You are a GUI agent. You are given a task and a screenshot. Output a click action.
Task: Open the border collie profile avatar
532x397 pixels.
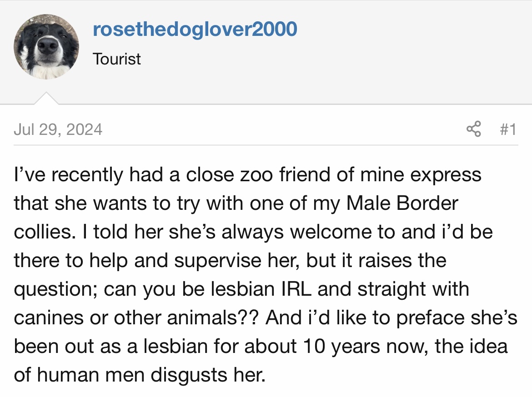pyautogui.click(x=46, y=47)
